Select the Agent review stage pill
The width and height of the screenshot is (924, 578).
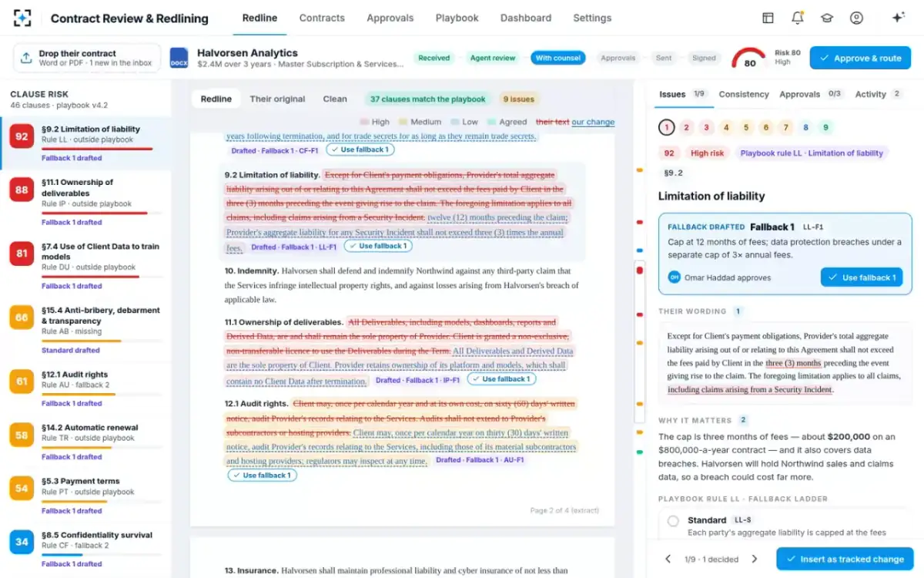[493, 58]
